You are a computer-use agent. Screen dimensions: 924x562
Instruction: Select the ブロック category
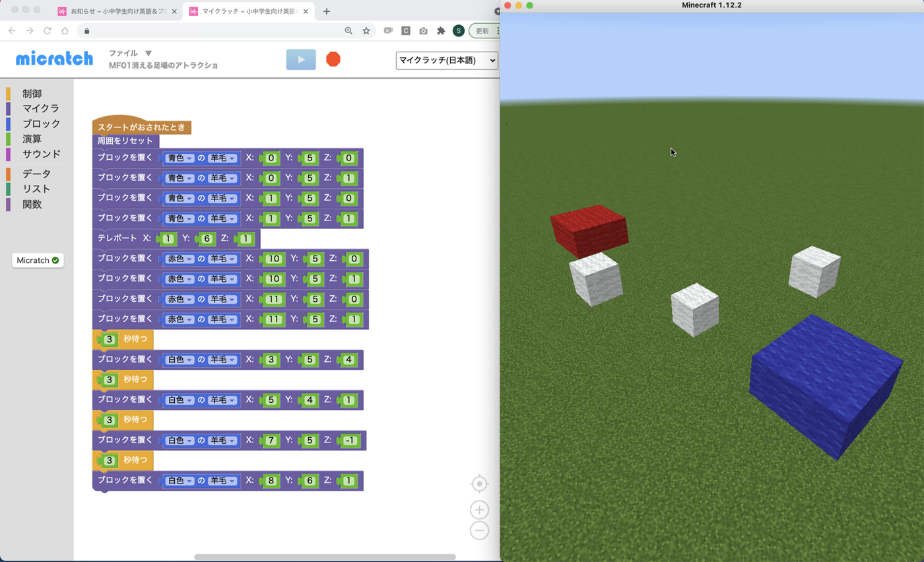tap(41, 123)
